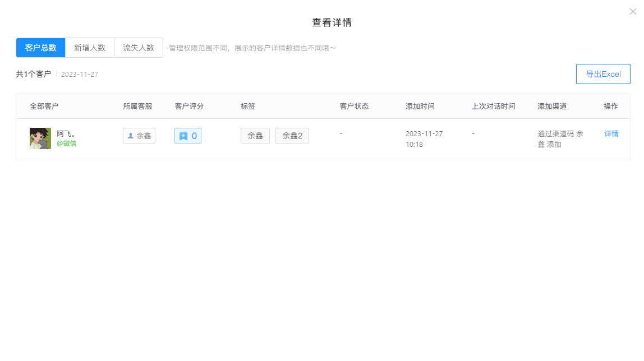Click the 客户评分 column header
Image resolution: width=644 pixels, height=361 pixels.
click(x=189, y=107)
